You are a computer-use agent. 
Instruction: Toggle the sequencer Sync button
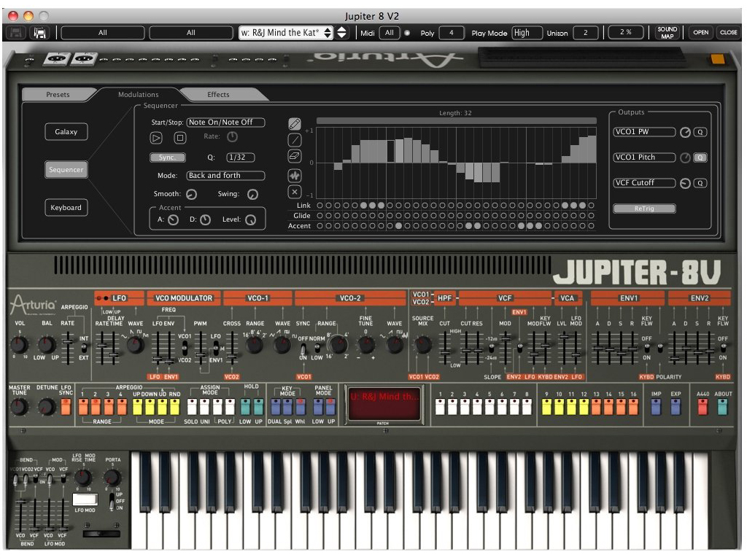pyautogui.click(x=167, y=157)
